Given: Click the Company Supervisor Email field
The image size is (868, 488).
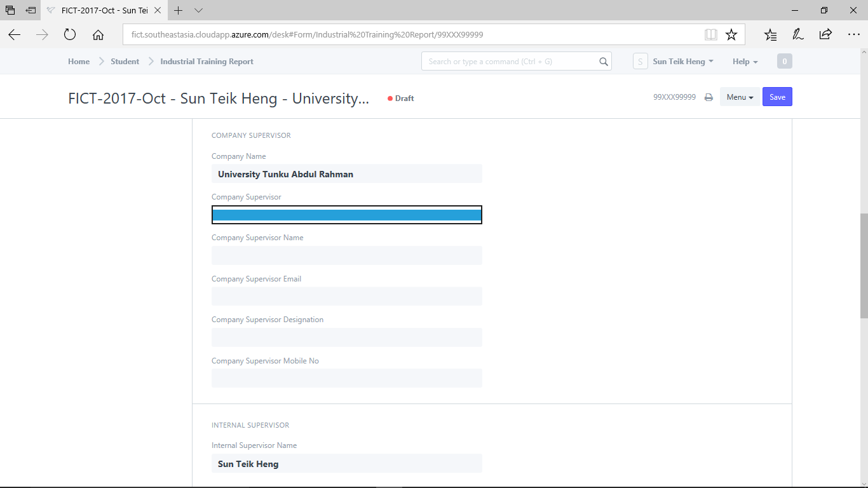Looking at the screenshot, I should coord(347,297).
